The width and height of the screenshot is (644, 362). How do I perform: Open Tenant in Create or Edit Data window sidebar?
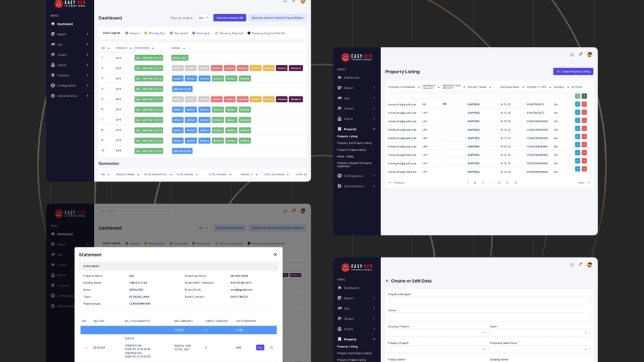tap(348, 318)
